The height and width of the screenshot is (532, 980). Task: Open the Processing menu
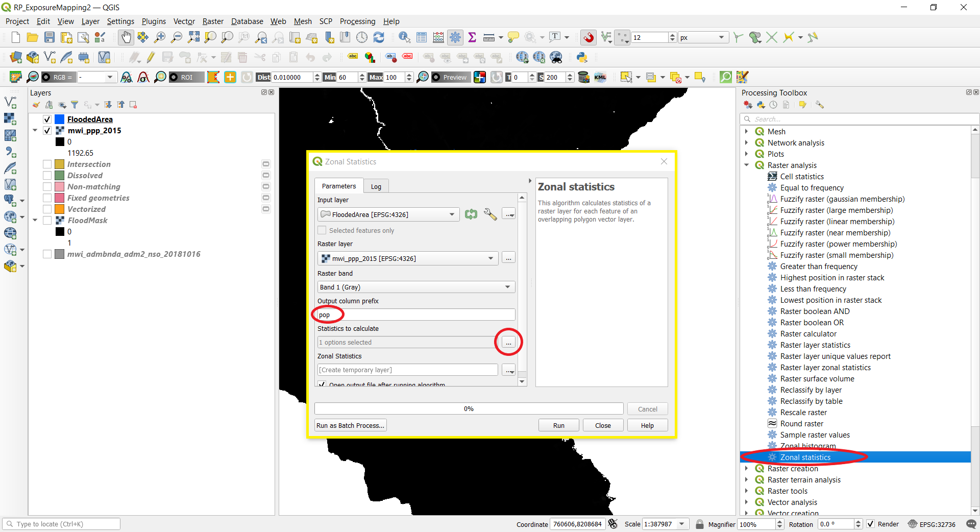pos(357,21)
